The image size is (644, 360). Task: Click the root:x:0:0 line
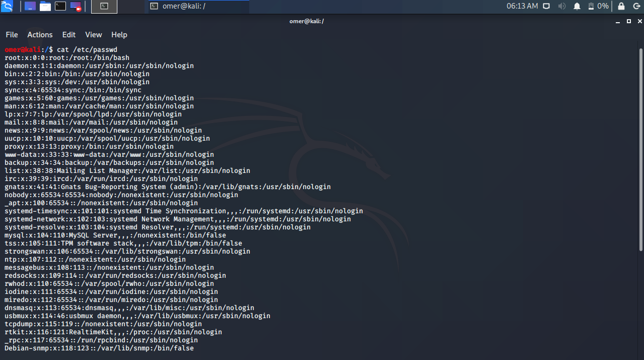tap(67, 57)
